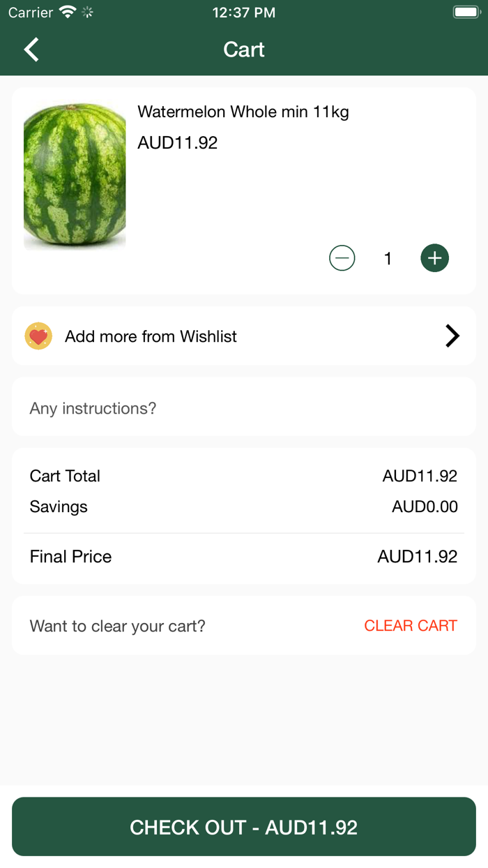Tap the Cart Total row label

pyautogui.click(x=65, y=476)
